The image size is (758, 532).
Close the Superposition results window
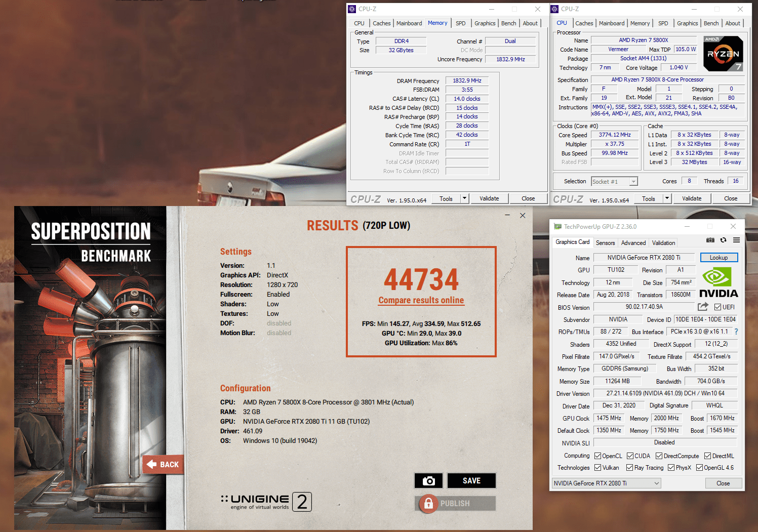[523, 215]
